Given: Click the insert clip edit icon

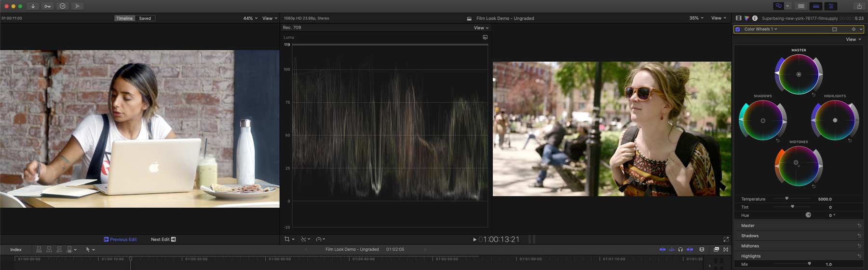Looking at the screenshot, I should (x=49, y=249).
